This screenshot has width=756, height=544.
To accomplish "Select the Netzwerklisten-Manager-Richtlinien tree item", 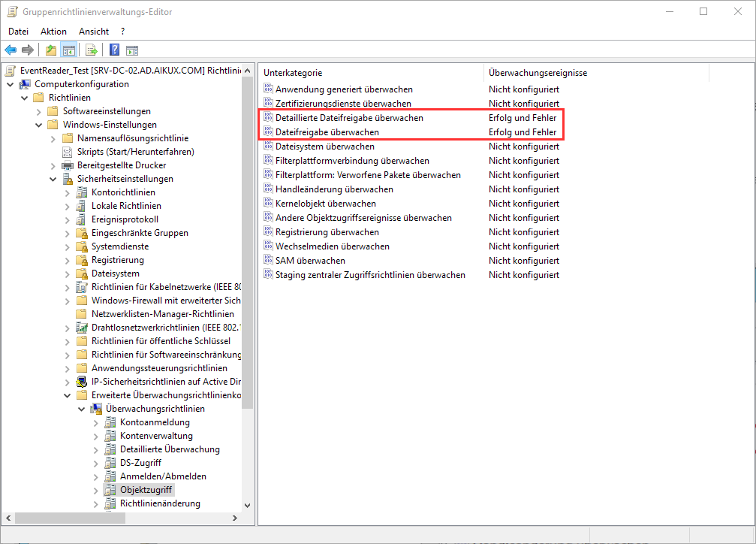I will point(162,314).
